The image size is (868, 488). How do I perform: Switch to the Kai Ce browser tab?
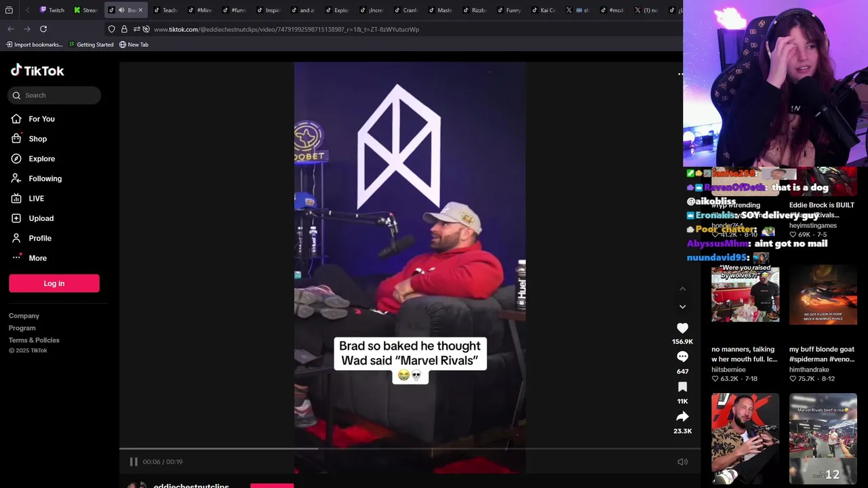(x=544, y=10)
